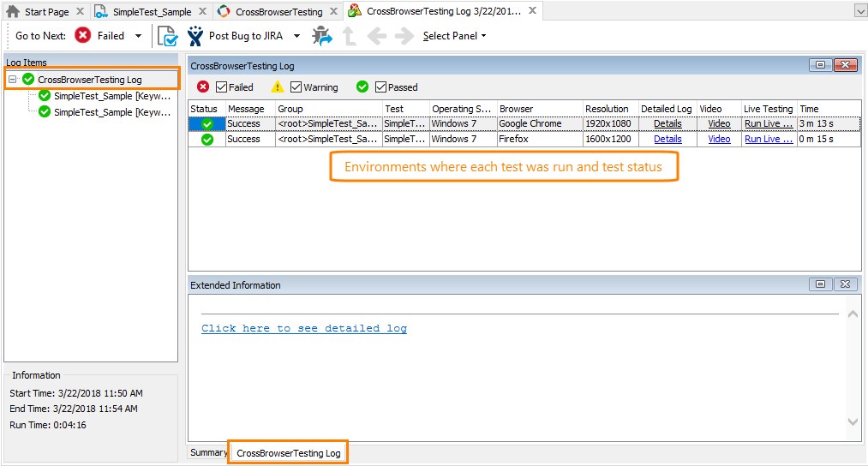This screenshot has width=868, height=466.
Task: Open Video link for Firefox row
Action: (719, 139)
